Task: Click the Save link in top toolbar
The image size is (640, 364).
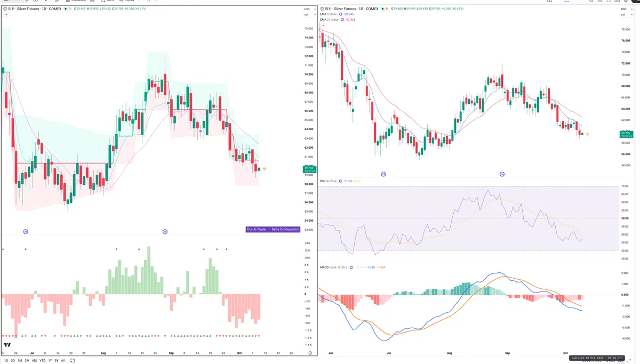Action: pos(566,2)
